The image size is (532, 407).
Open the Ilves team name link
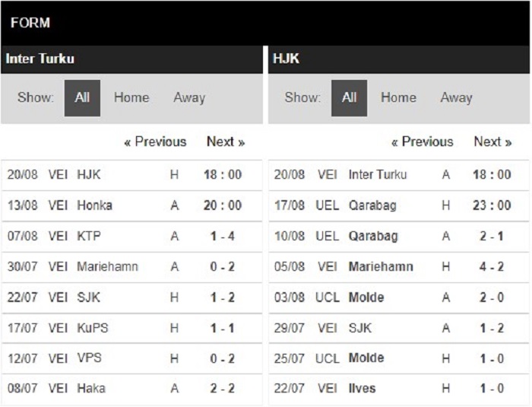click(362, 388)
